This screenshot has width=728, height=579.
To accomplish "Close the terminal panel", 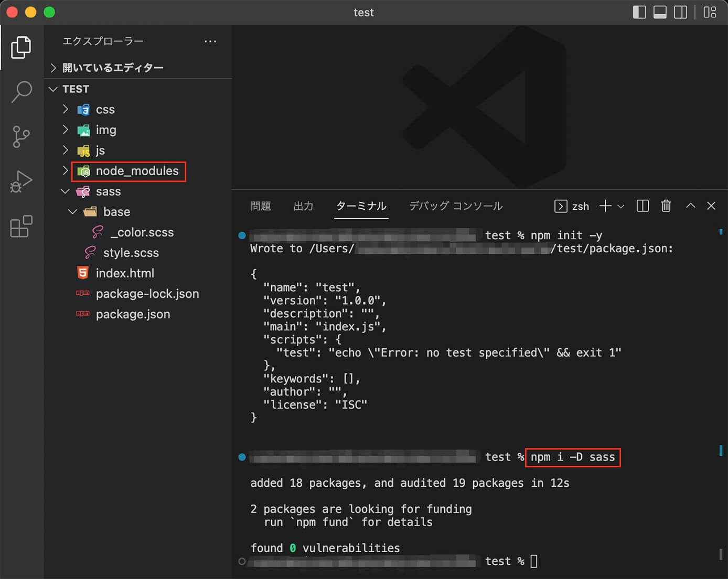I will click(711, 206).
